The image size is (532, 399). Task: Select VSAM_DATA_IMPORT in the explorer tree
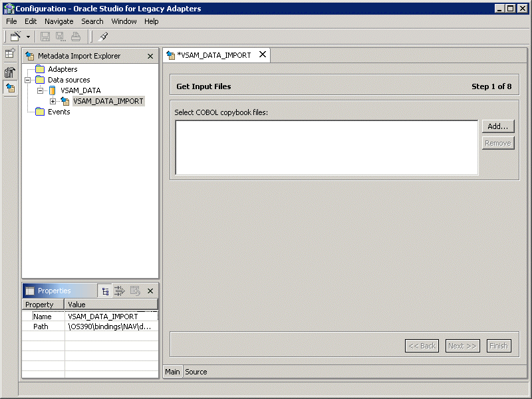(x=108, y=101)
